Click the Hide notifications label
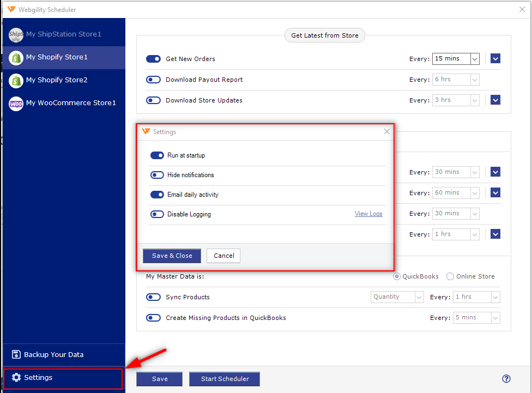 (191, 175)
